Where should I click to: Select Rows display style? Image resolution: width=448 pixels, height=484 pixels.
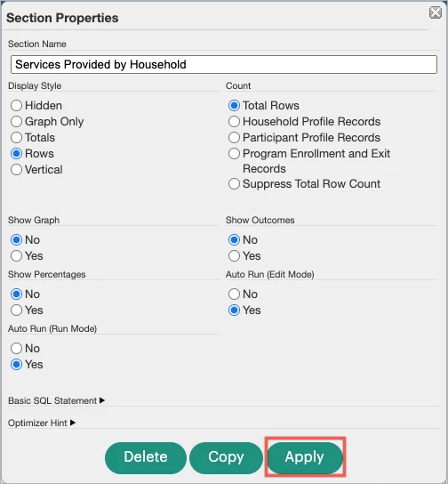(16, 153)
